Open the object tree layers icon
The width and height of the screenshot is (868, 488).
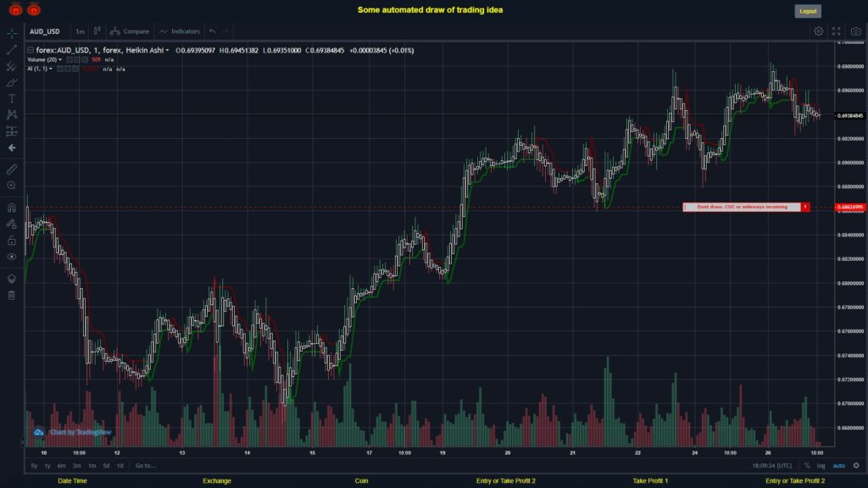tap(12, 278)
